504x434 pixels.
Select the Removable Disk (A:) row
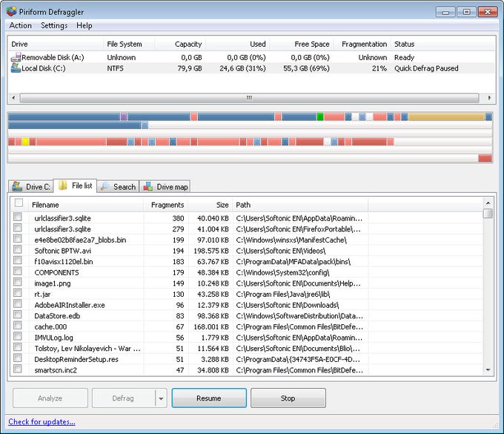[x=251, y=57]
